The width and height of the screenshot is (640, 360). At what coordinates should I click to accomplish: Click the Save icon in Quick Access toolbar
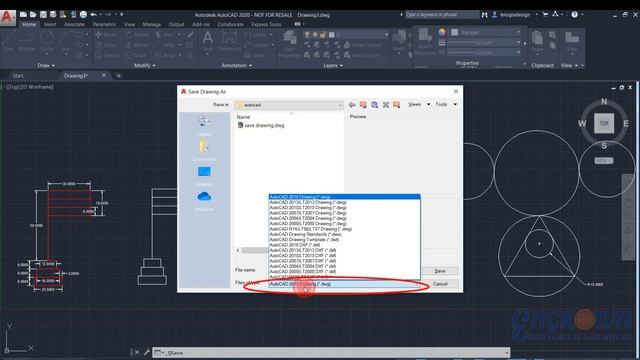pos(43,15)
